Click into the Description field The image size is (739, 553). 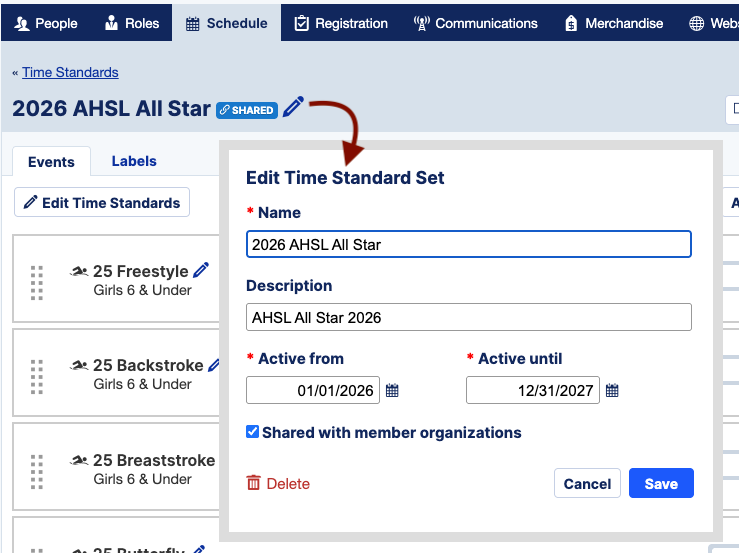point(469,317)
